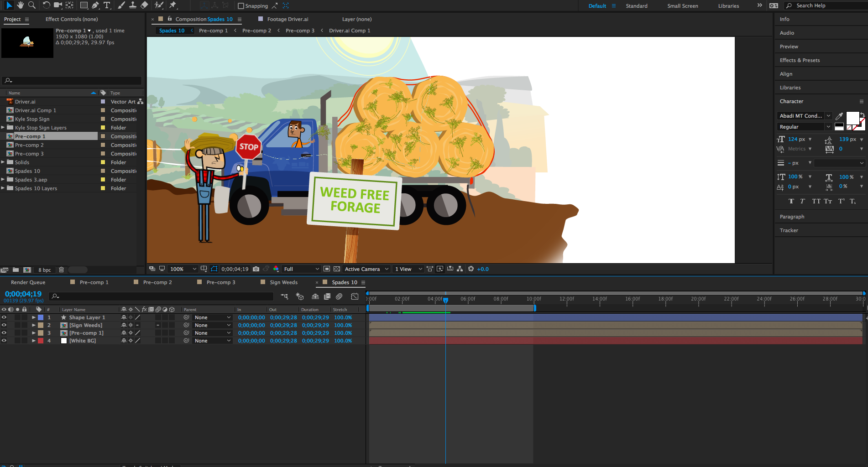868x467 pixels.
Task: Activate the Clone Stamp tool
Action: pos(133,5)
